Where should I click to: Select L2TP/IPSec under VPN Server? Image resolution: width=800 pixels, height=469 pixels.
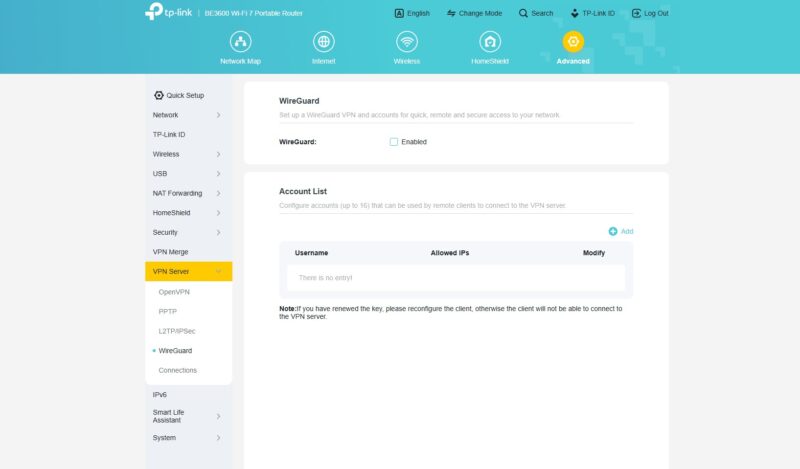click(x=177, y=331)
